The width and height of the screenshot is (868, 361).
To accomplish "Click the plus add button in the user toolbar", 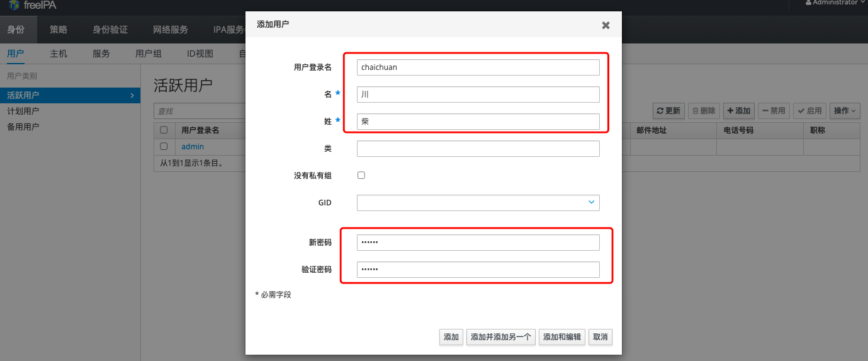I will coord(738,111).
